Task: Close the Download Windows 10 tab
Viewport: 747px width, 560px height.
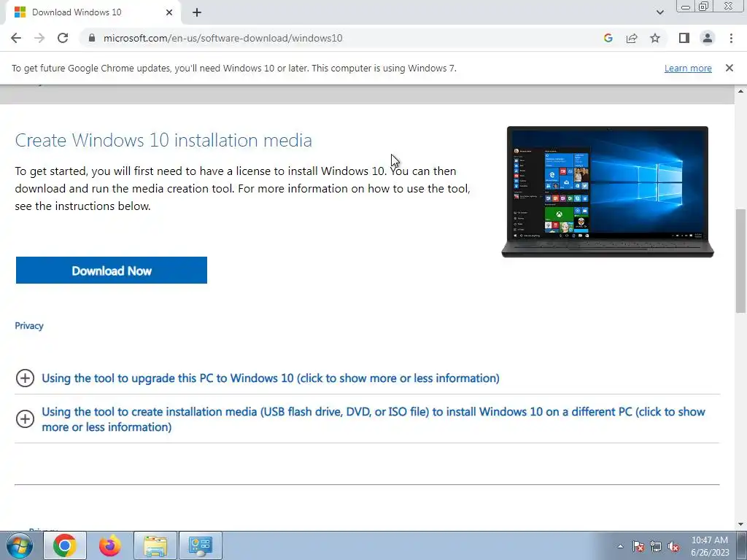Action: pyautogui.click(x=169, y=12)
